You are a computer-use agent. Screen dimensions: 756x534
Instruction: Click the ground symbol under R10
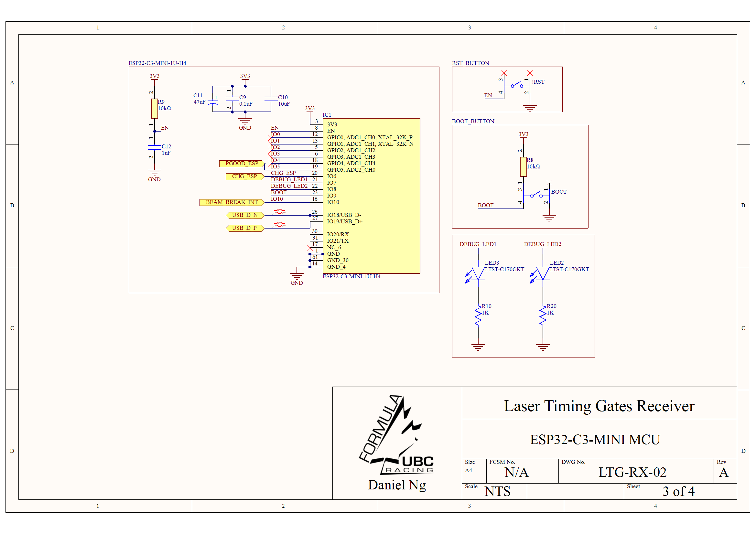click(478, 347)
